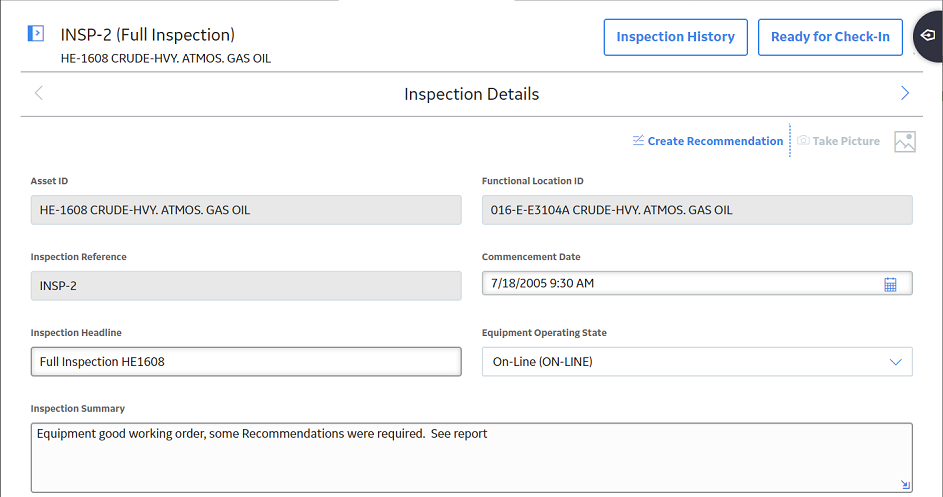943x497 pixels.
Task: Click the Take Picture camera icon
Action: 803,140
